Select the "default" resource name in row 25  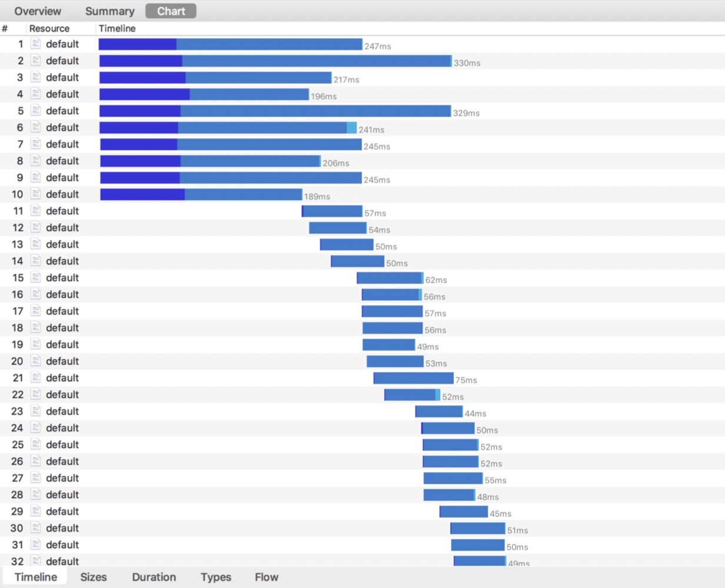click(x=62, y=445)
